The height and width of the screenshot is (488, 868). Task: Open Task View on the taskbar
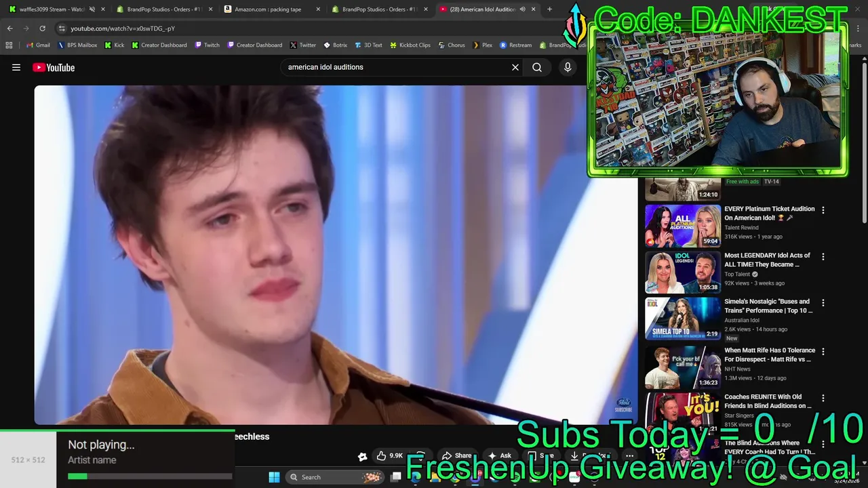point(396,477)
